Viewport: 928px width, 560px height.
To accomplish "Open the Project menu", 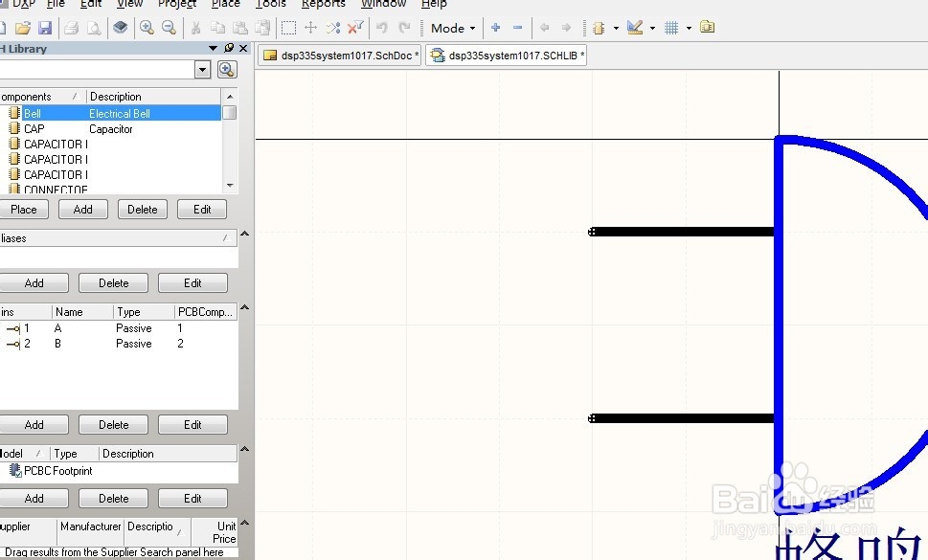I will [177, 4].
